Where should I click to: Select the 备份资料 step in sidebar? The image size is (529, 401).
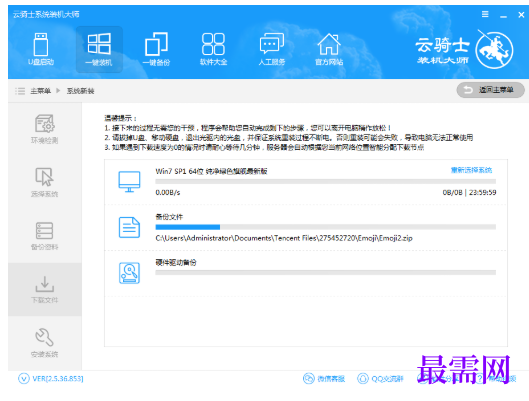45,236
